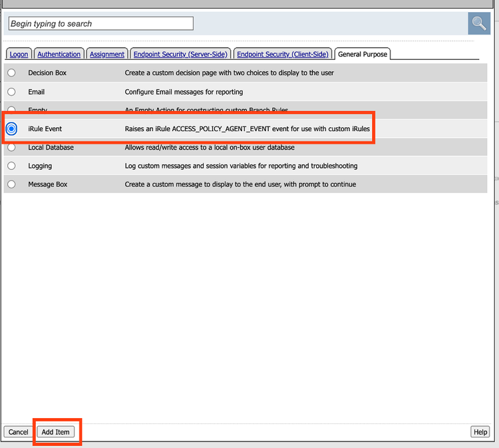Viewport: 499px width, 448px height.
Task: Click the Message Box row label
Action: (x=48, y=184)
